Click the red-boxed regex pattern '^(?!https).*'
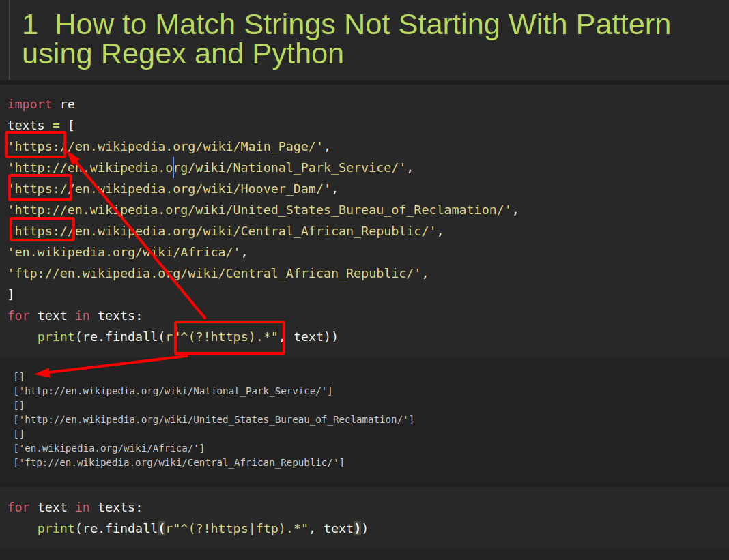The width and height of the screenshot is (729, 560). point(229,336)
